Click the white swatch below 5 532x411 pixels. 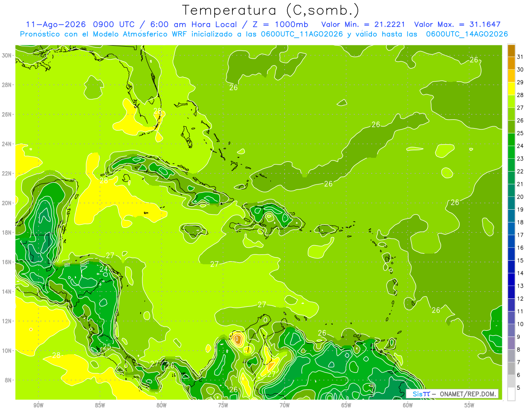(x=511, y=394)
